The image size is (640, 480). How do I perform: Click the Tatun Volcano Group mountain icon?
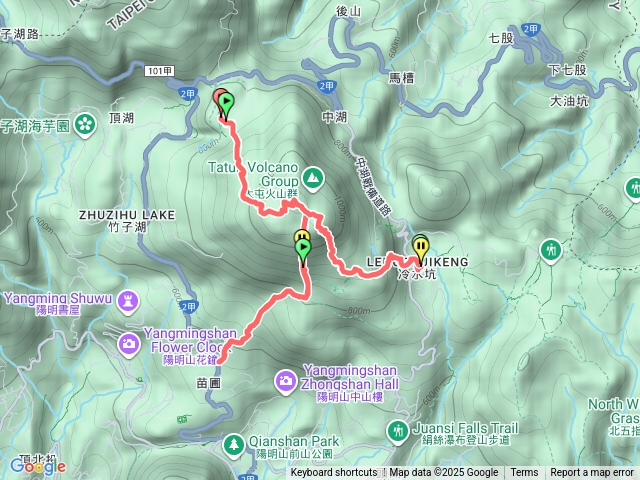click(x=313, y=178)
